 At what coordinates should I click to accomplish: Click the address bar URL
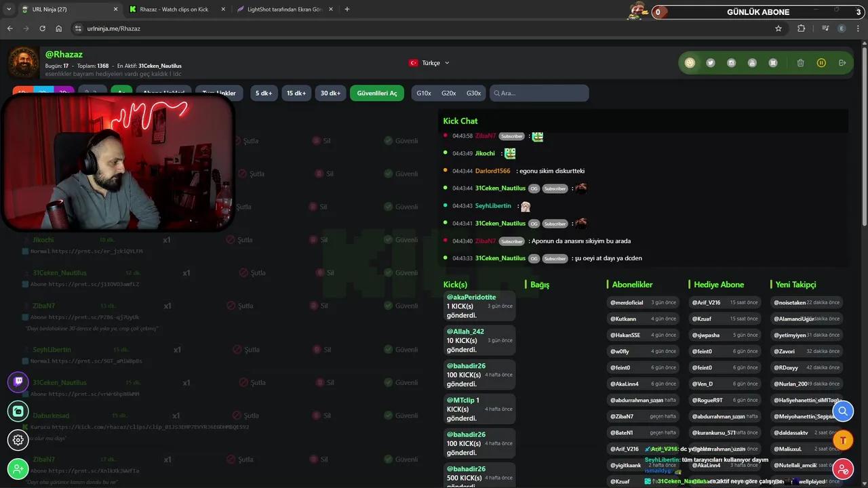[114, 28]
